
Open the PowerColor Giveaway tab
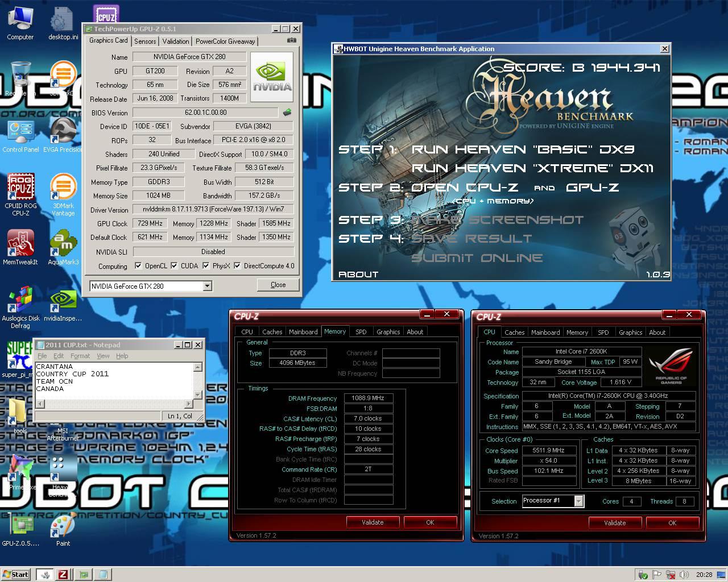pos(225,41)
